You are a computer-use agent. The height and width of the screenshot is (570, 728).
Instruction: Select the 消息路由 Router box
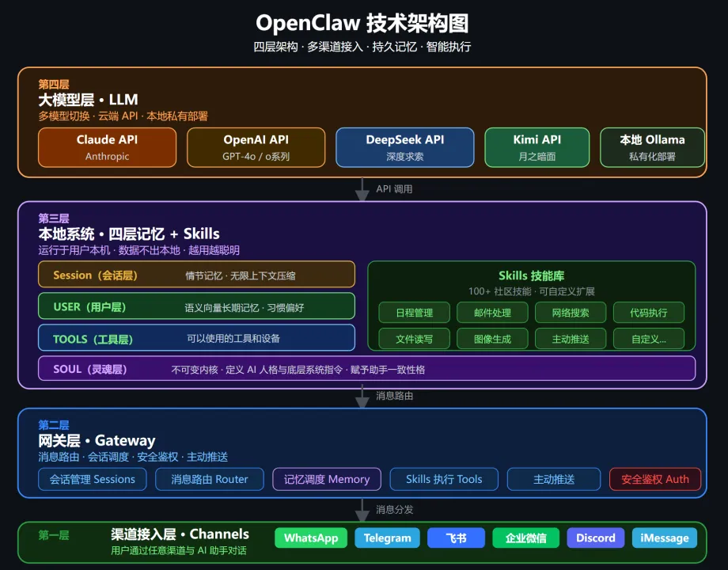[x=210, y=479]
